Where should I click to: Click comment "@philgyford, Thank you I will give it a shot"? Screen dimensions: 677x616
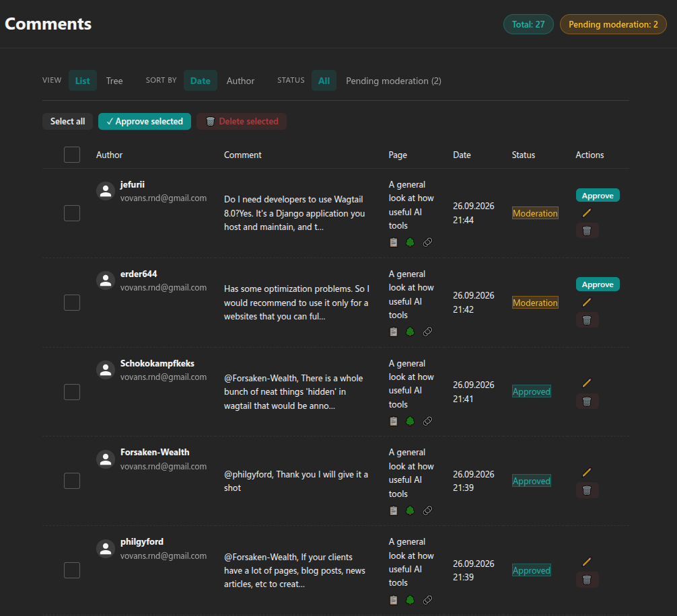[x=295, y=481]
